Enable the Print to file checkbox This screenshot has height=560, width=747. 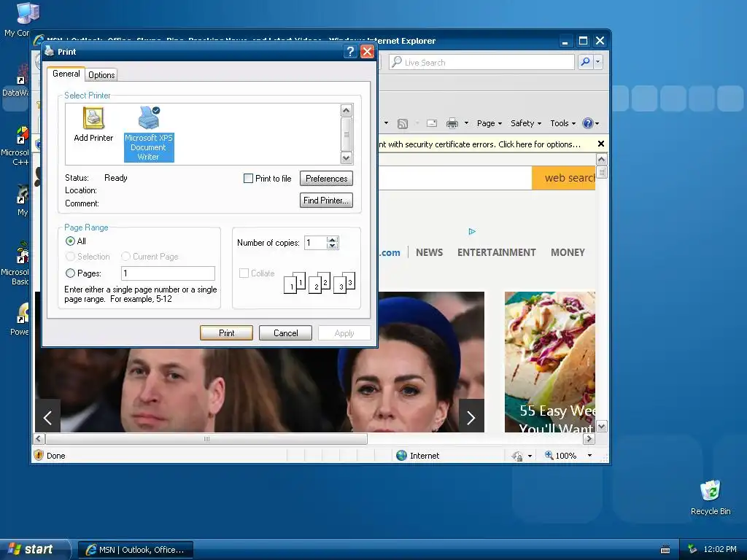point(248,179)
